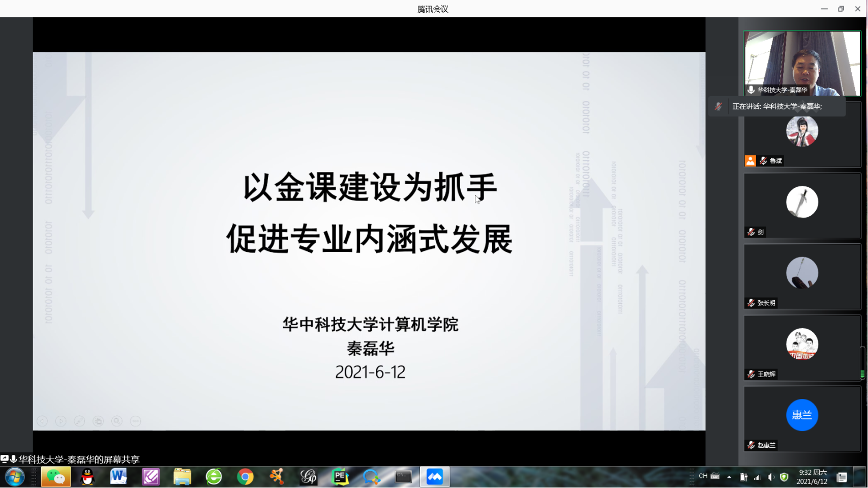The width and height of the screenshot is (868, 488).
Task: Click the 正在讲话 speaking notification banner
Action: [x=777, y=106]
